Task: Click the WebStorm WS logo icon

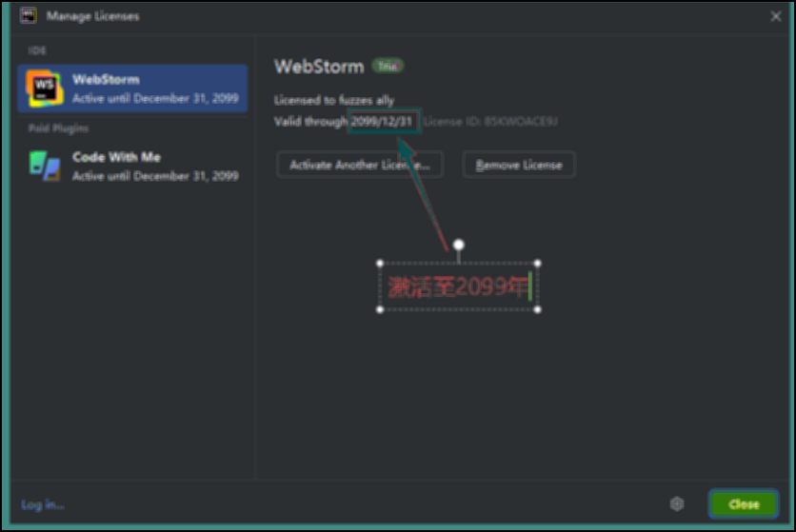Action: 45,89
